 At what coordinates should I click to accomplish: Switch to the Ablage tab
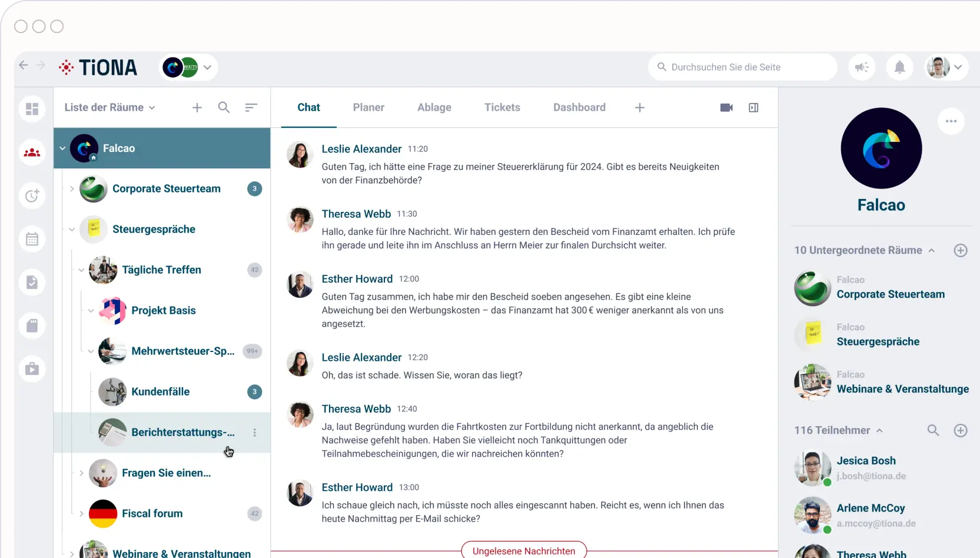pos(434,108)
